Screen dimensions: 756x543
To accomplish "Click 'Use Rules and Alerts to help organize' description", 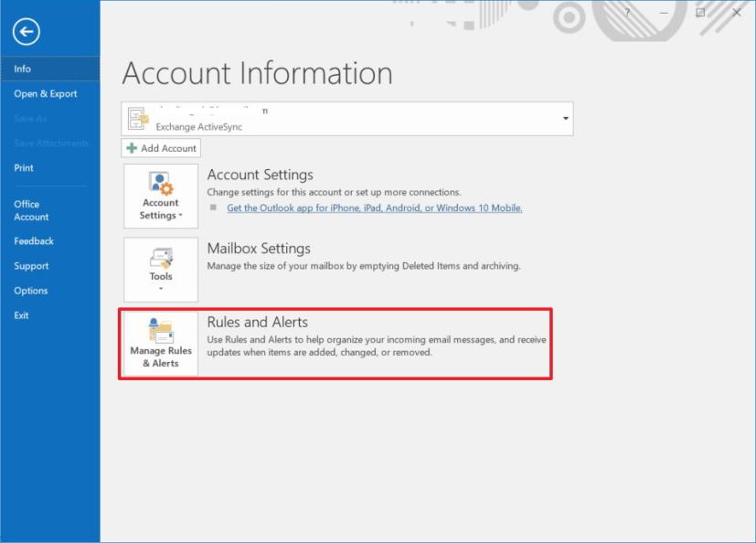I will (377, 346).
